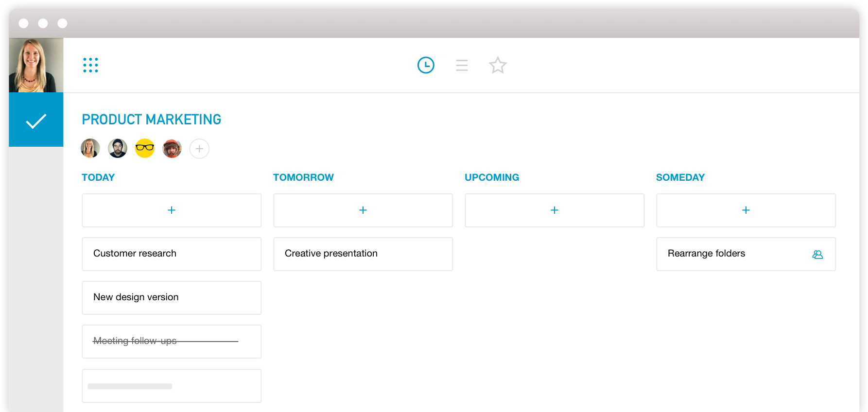Open the Customer research task
Screen dimensions: 868x412
(x=172, y=254)
